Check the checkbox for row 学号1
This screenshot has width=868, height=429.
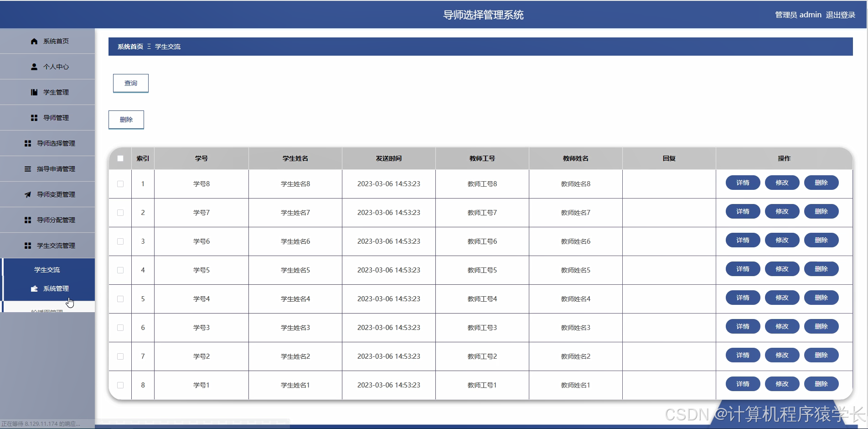tap(120, 385)
